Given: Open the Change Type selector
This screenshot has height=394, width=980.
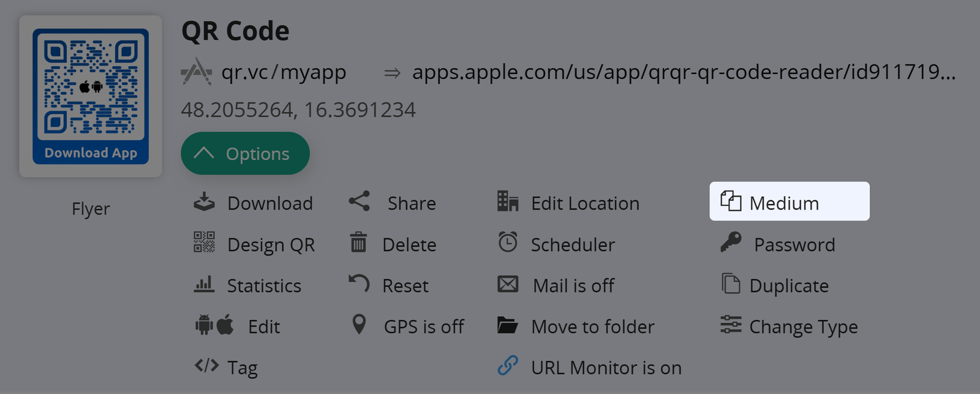Looking at the screenshot, I should [x=803, y=327].
